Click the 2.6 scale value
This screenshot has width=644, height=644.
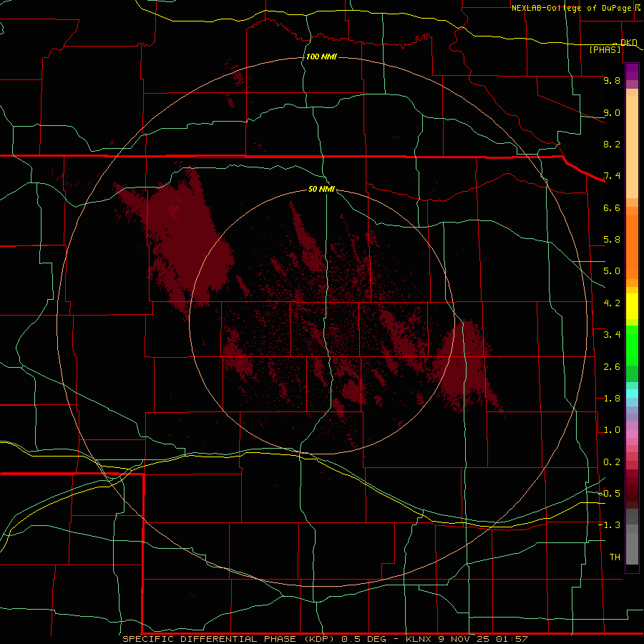pos(612,367)
